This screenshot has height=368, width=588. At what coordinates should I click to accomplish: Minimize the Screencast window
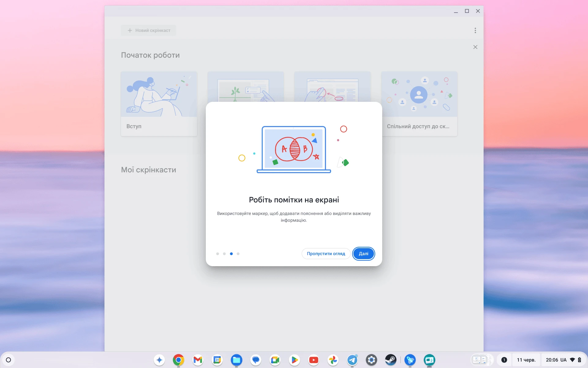[456, 11]
